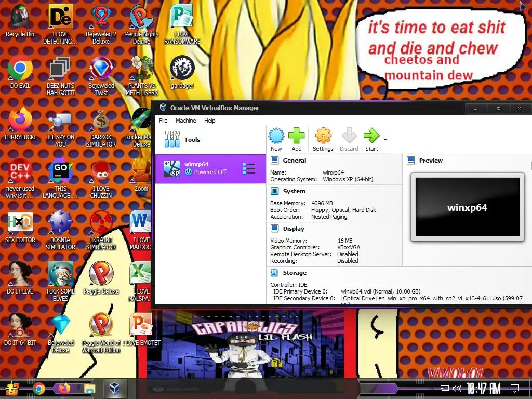Click the Display section header
This screenshot has height=399, width=532.
point(294,229)
